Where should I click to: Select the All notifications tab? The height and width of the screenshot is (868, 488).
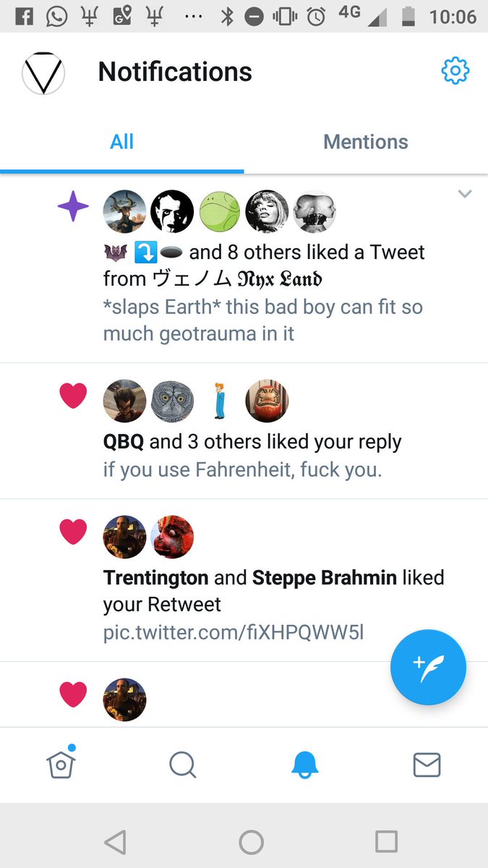122,142
